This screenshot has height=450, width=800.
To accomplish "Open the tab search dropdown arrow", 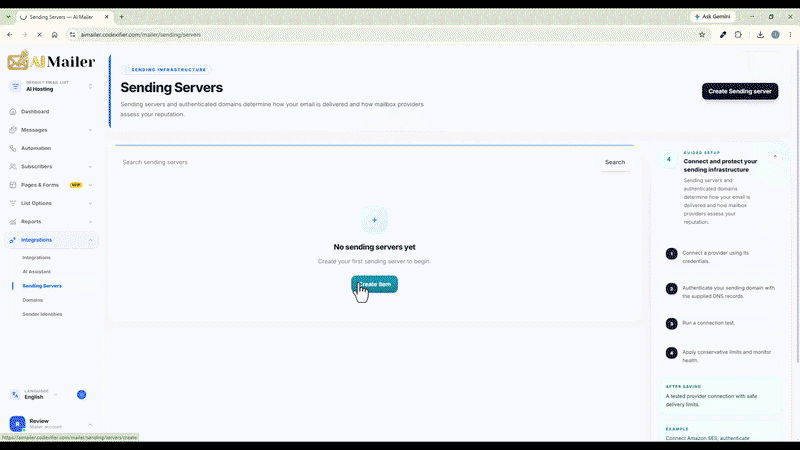I will point(8,17).
